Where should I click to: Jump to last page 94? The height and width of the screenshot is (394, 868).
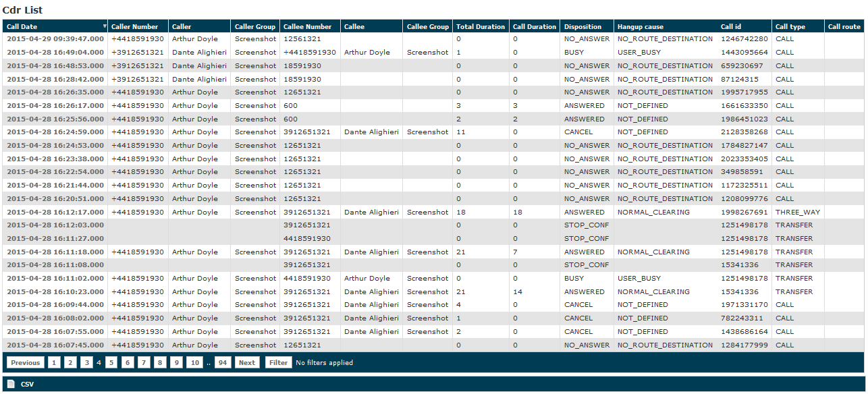point(223,362)
